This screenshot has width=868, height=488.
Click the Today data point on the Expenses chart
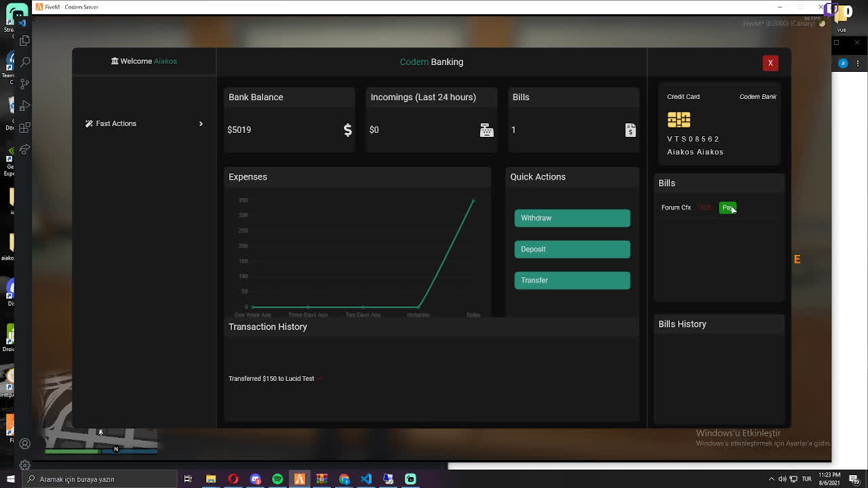coord(473,201)
